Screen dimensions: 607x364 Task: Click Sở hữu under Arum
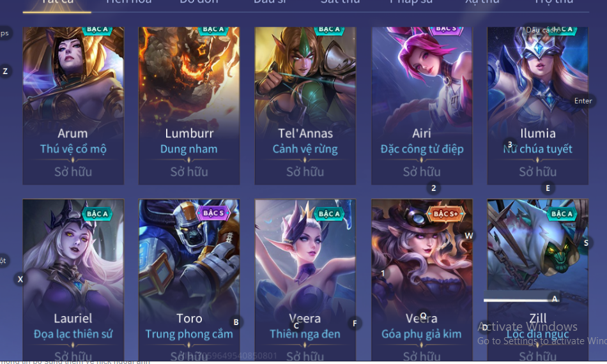point(73,171)
